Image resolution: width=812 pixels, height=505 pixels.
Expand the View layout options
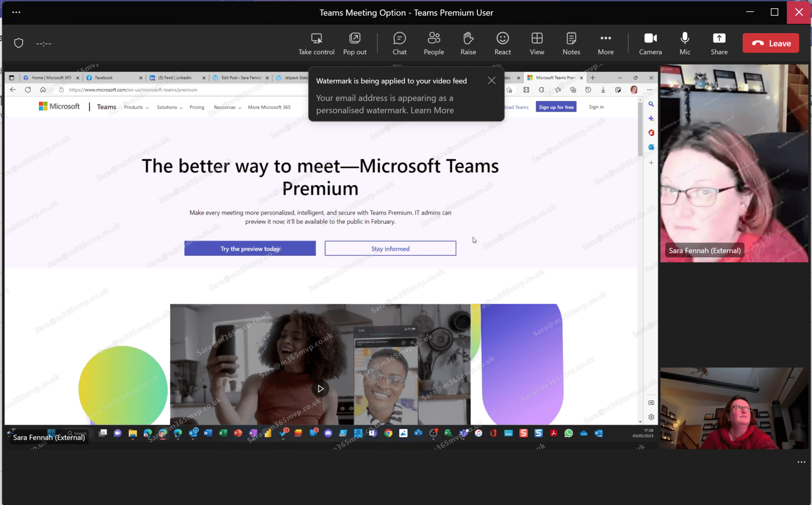(x=537, y=44)
